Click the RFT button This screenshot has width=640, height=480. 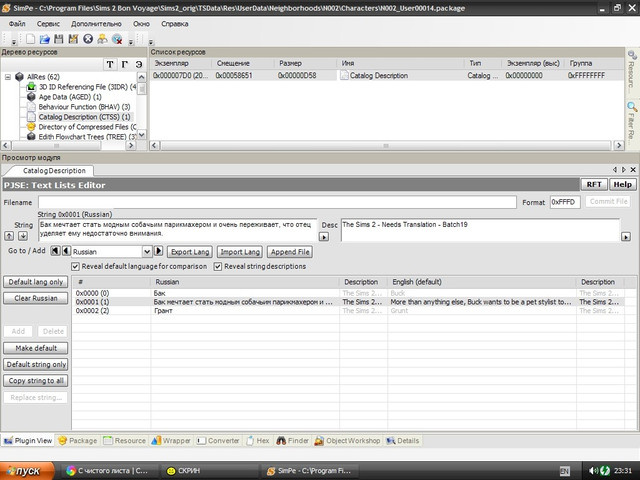coord(594,184)
